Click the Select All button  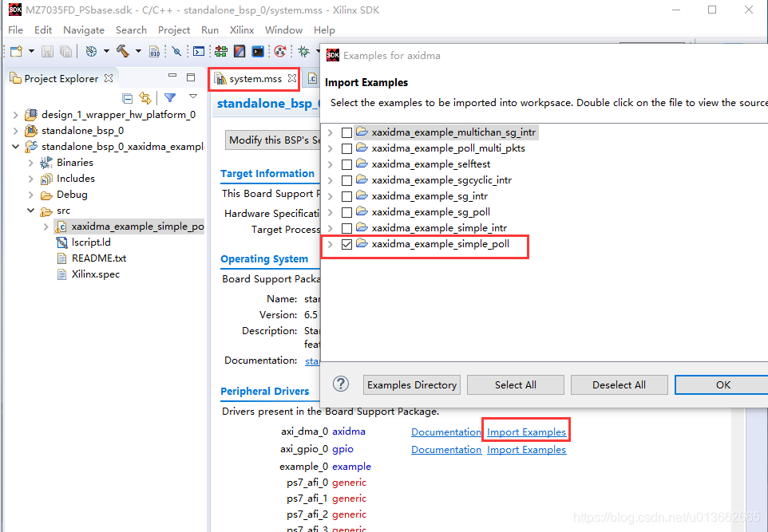pyautogui.click(x=516, y=385)
